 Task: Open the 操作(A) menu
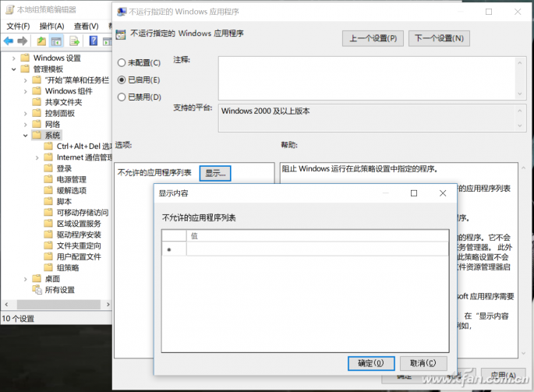[51, 26]
